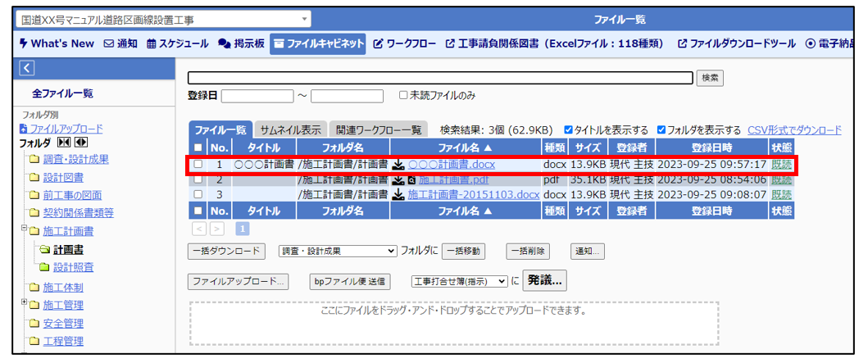Click the expand-all folders icon next to フォルダ
This screenshot has width=868, height=363.
click(x=80, y=143)
